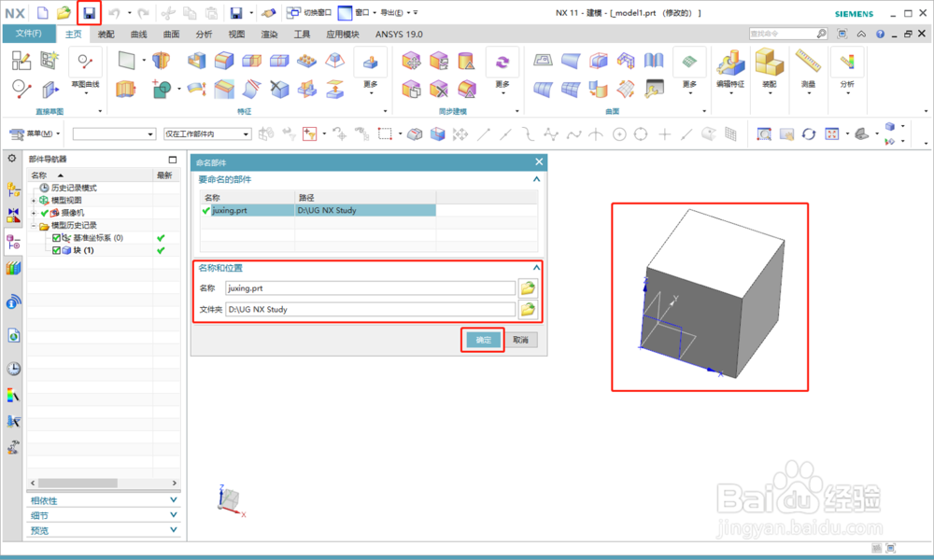Switch to the 装配 ribbon tab
The height and width of the screenshot is (560, 934).
coord(106,35)
